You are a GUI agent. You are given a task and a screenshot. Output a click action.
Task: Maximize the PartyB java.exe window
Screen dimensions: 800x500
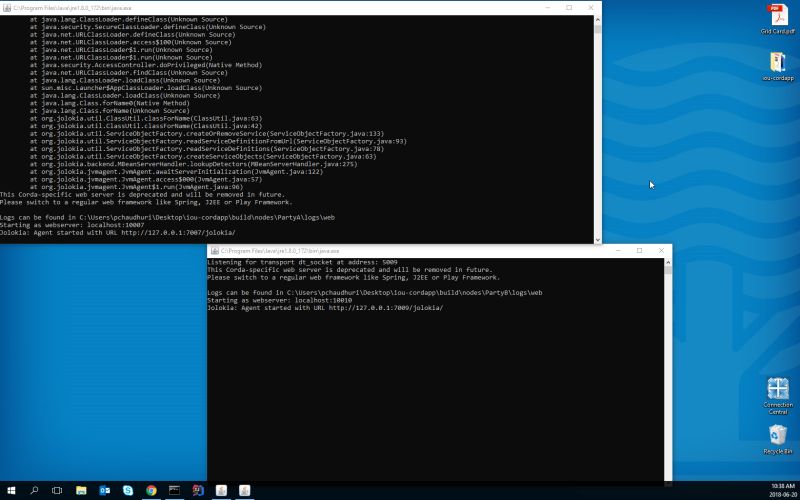(639, 251)
